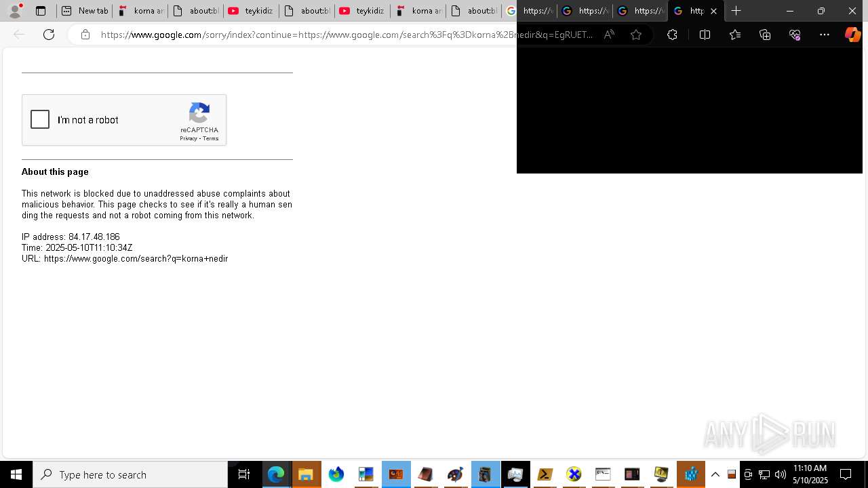Click the address bar URL field
This screenshot has height=488, width=868.
pyautogui.click(x=347, y=35)
